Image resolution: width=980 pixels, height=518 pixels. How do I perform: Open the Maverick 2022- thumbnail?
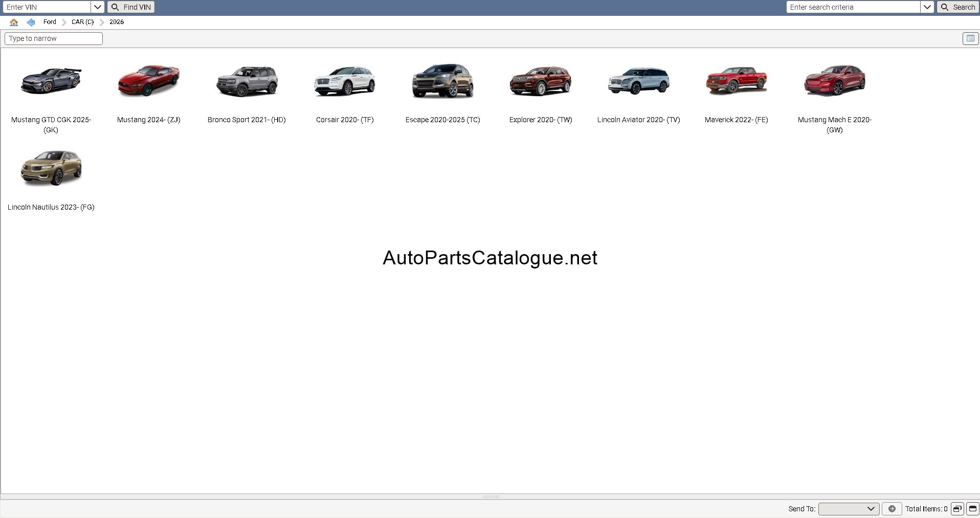pos(737,81)
